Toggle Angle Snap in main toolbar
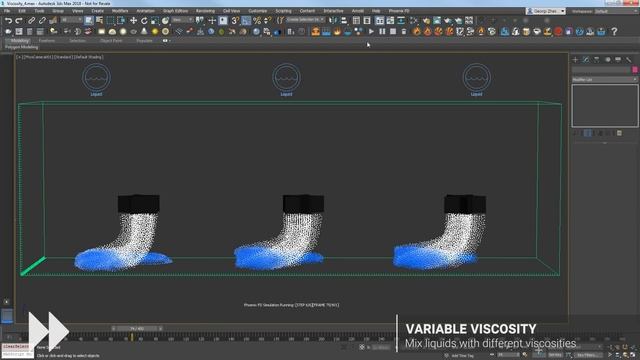 246,20
